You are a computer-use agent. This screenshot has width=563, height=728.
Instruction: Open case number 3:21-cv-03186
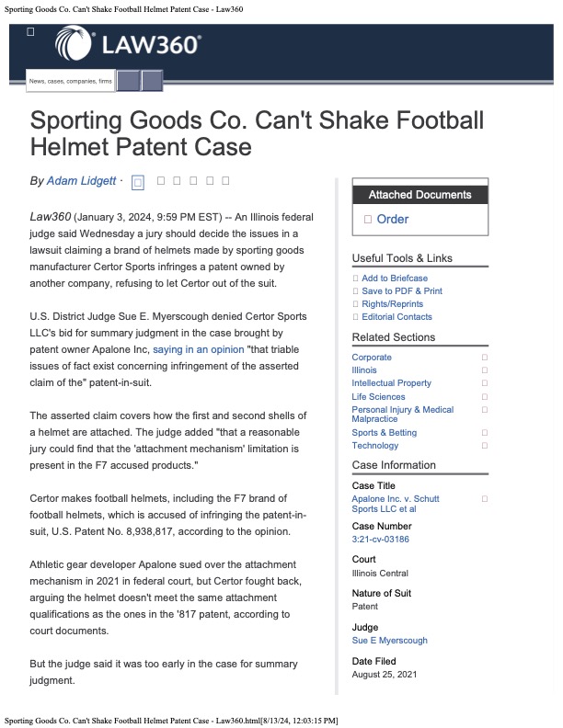click(x=380, y=539)
